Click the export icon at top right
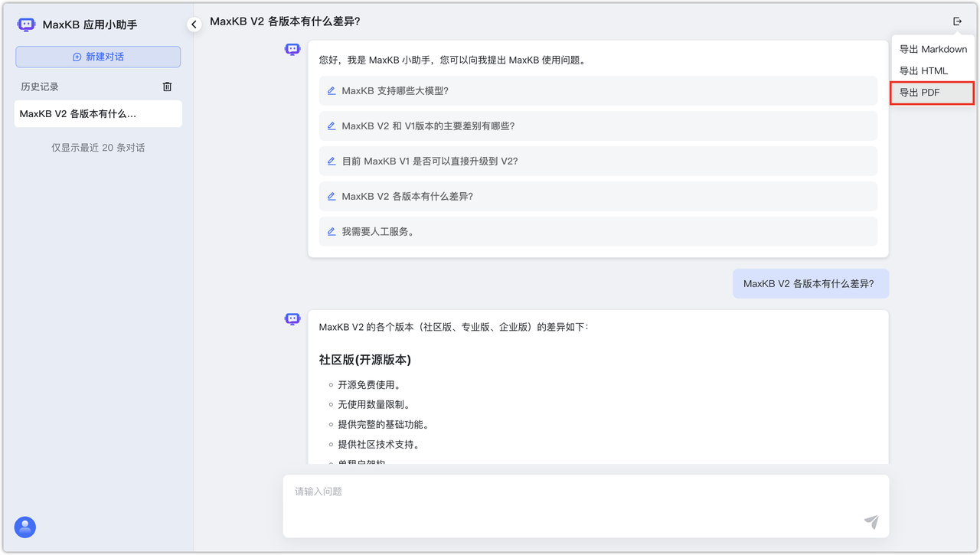The image size is (980, 555). tap(957, 21)
